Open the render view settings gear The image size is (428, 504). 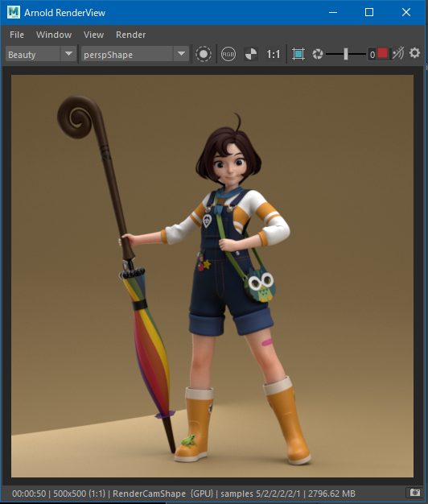(414, 53)
